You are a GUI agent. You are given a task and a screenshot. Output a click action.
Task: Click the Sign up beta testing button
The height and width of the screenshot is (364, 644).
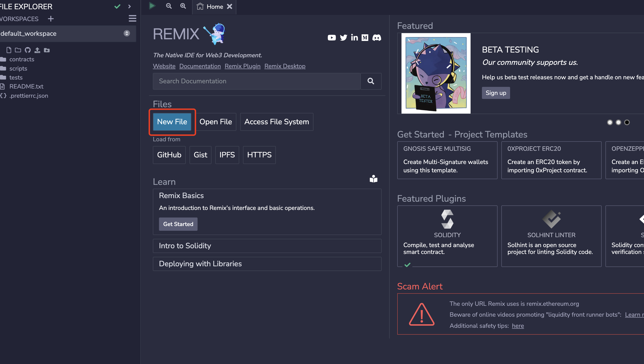click(495, 93)
